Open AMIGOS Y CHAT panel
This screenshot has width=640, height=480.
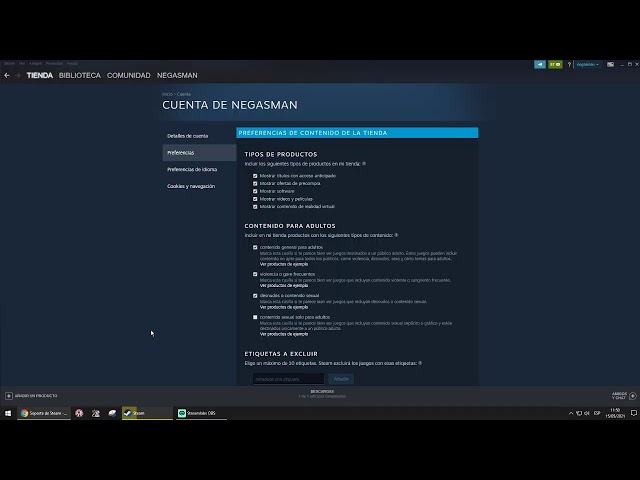click(x=619, y=396)
